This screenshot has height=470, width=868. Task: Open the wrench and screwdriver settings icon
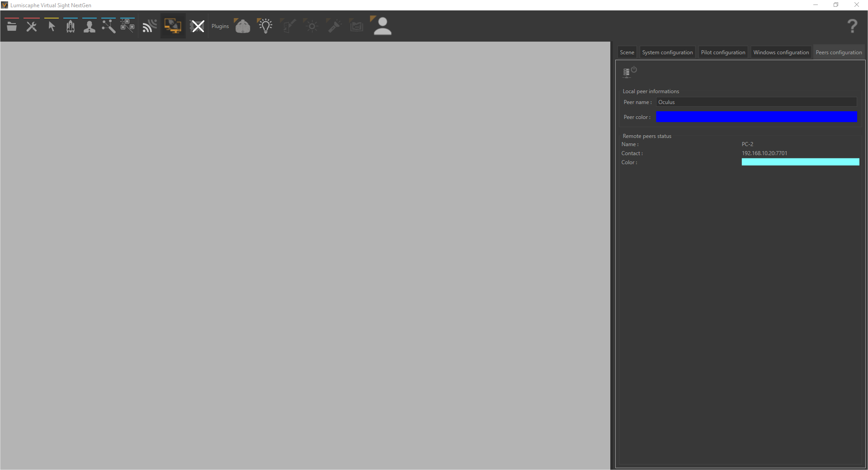[32, 26]
